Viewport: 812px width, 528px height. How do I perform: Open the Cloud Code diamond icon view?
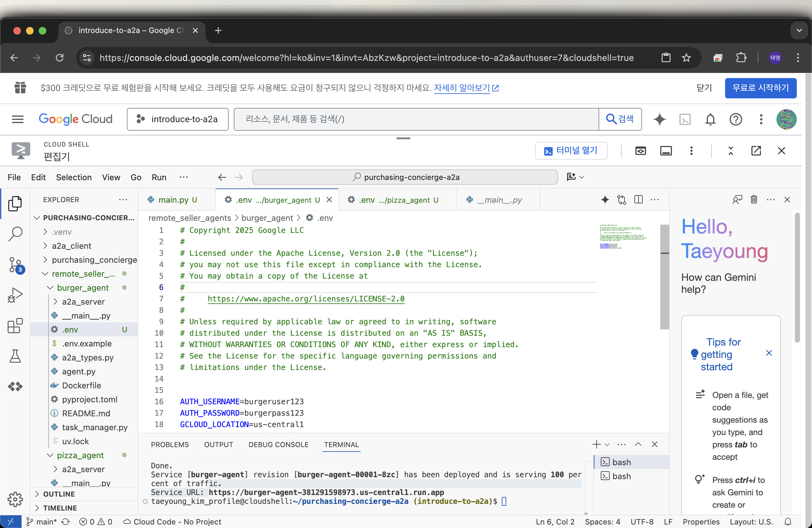(15, 386)
